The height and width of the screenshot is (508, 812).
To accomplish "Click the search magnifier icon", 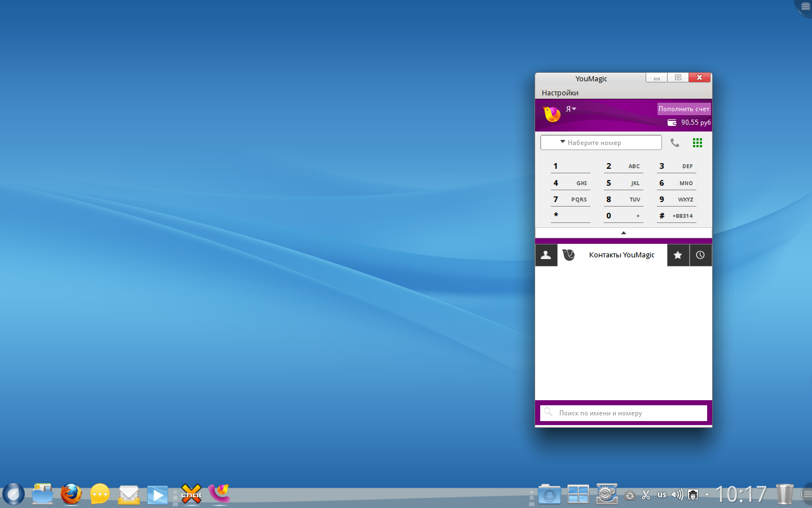I will [548, 413].
